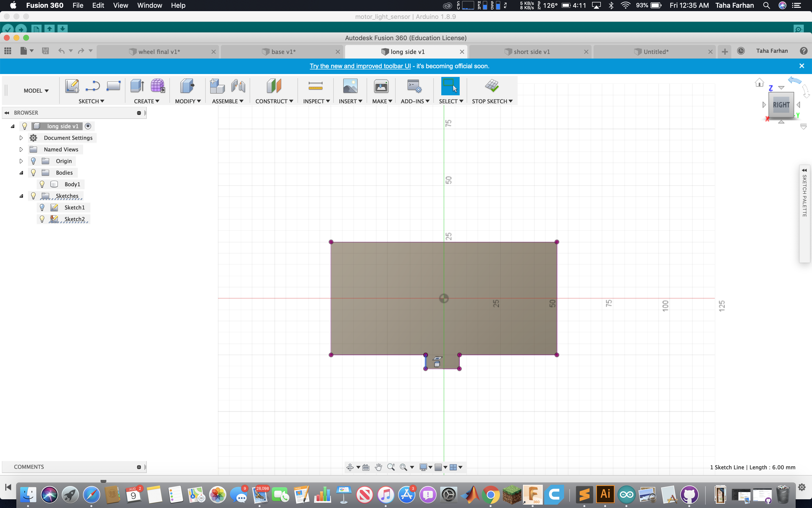This screenshot has height=508, width=812.
Task: Open the data panel grid icon
Action: point(8,51)
